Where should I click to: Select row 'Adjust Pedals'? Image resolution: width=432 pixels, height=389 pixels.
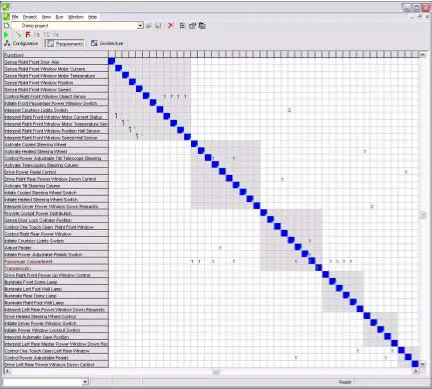56,248
